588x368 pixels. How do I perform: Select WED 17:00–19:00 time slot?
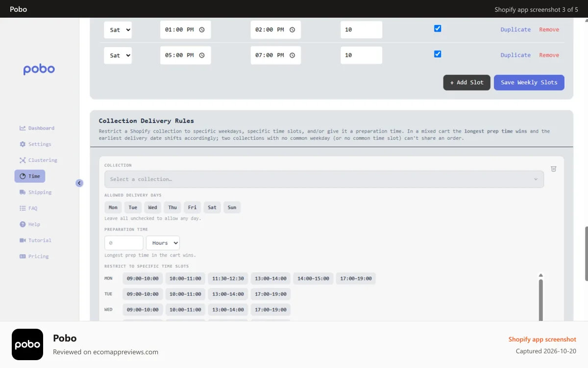(270, 310)
